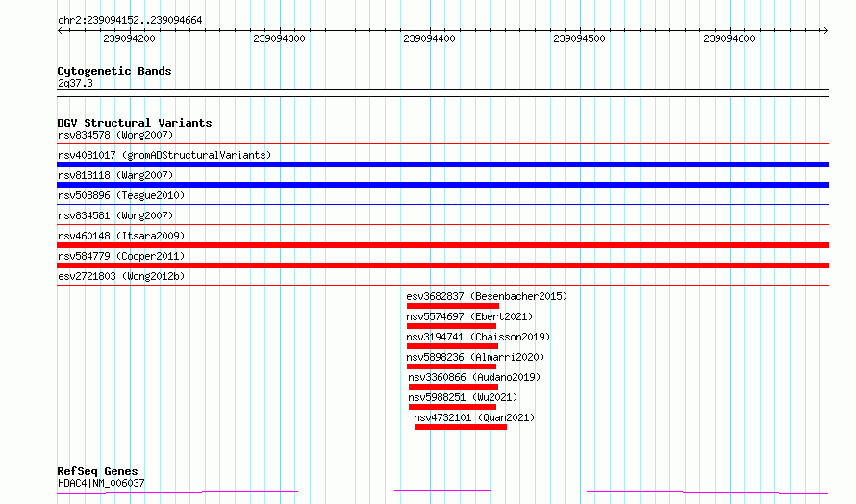The width and height of the screenshot is (856, 504).
Task: Click the nsv3194741 (Chaisson2019) label
Action: (x=478, y=337)
